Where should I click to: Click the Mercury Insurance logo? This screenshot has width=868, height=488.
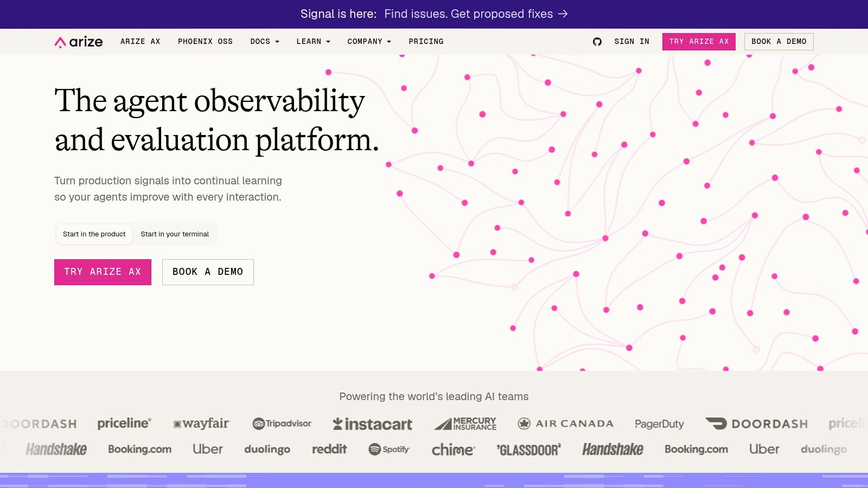(x=465, y=423)
